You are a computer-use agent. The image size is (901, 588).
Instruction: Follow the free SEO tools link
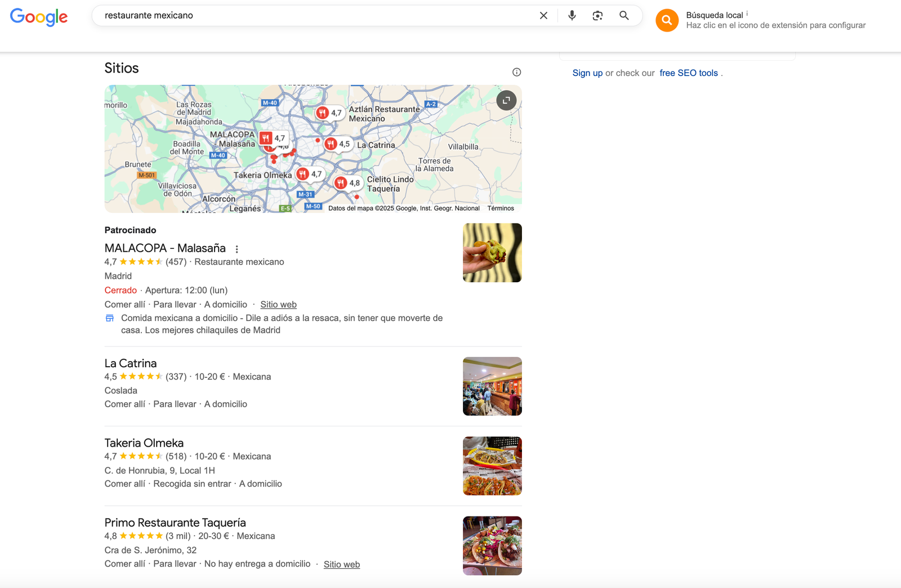(x=689, y=73)
